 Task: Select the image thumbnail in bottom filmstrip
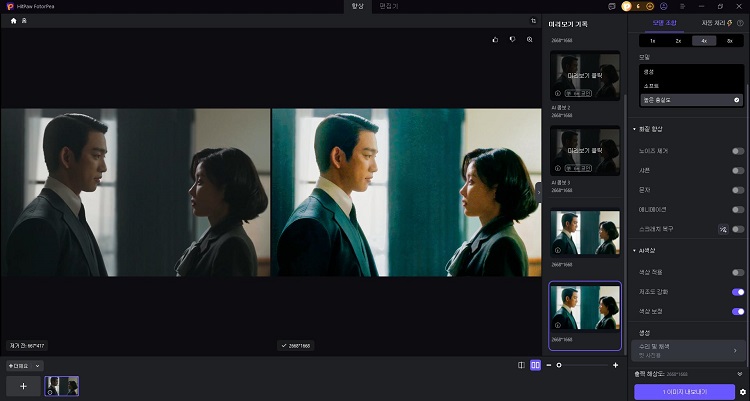[x=62, y=386]
